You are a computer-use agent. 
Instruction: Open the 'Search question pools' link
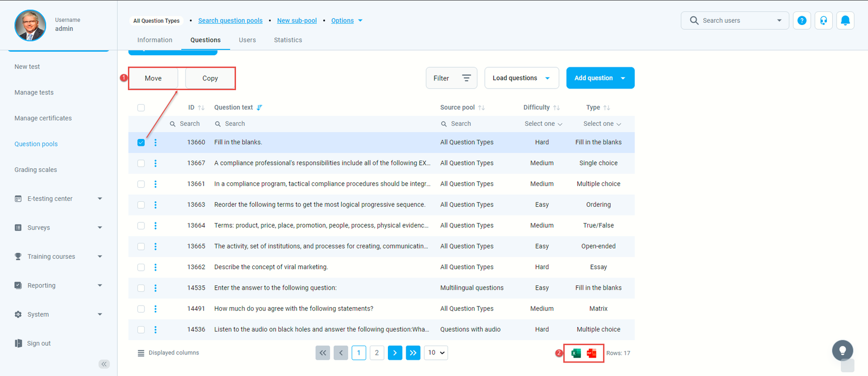(x=230, y=21)
